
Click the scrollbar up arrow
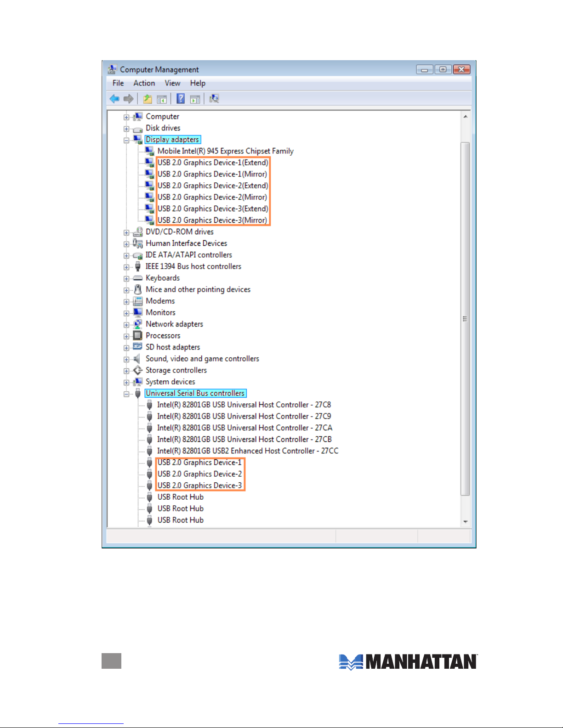465,117
